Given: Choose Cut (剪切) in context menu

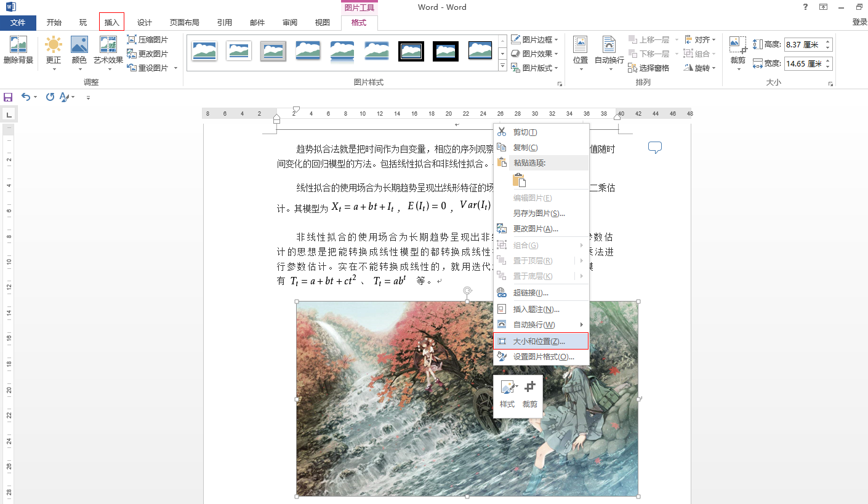Looking at the screenshot, I should (x=541, y=132).
